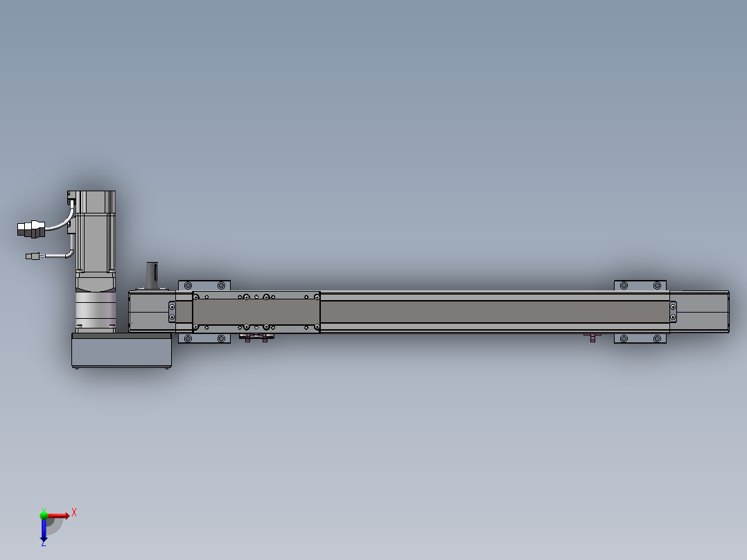Select the upper-left mounting bracket
The width and height of the screenshot is (747, 560).
pyautogui.click(x=204, y=286)
